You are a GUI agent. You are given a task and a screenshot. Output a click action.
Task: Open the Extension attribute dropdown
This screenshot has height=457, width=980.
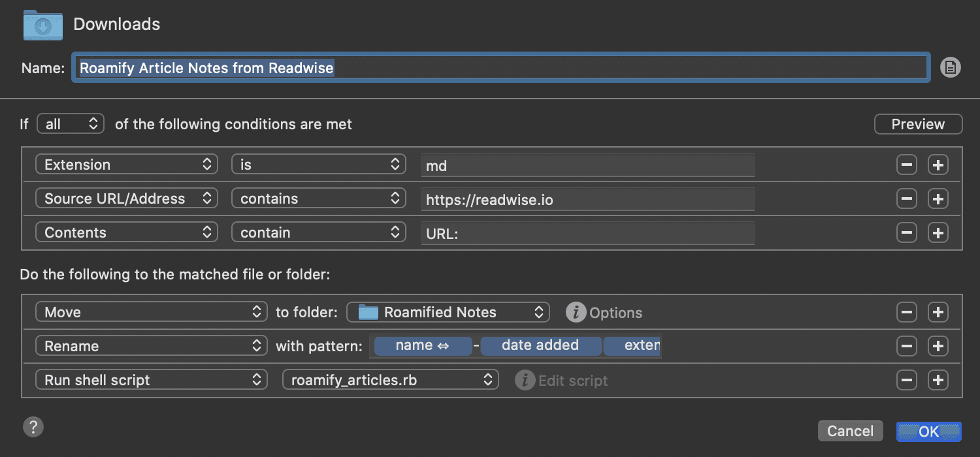pyautogui.click(x=126, y=165)
